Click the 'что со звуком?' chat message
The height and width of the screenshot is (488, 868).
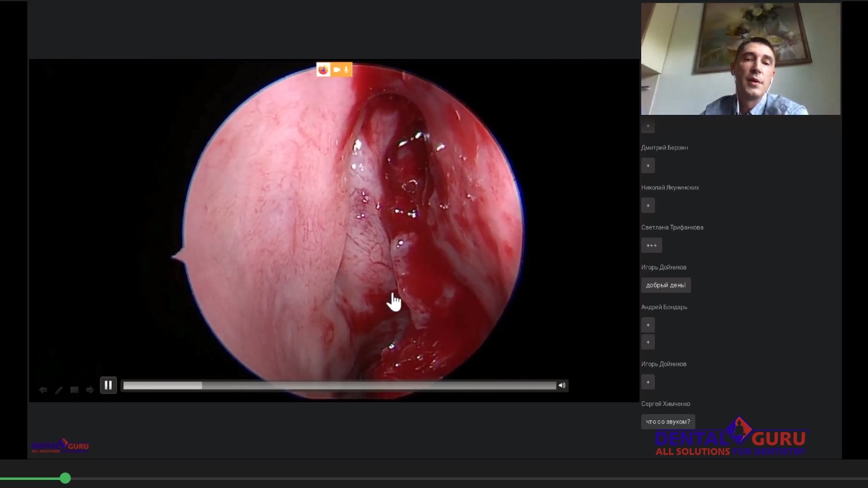point(668,422)
